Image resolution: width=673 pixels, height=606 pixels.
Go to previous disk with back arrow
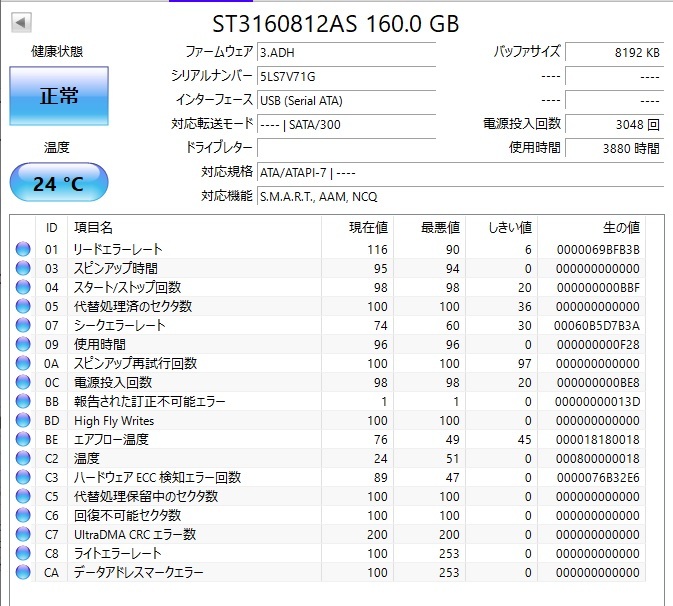21,22
